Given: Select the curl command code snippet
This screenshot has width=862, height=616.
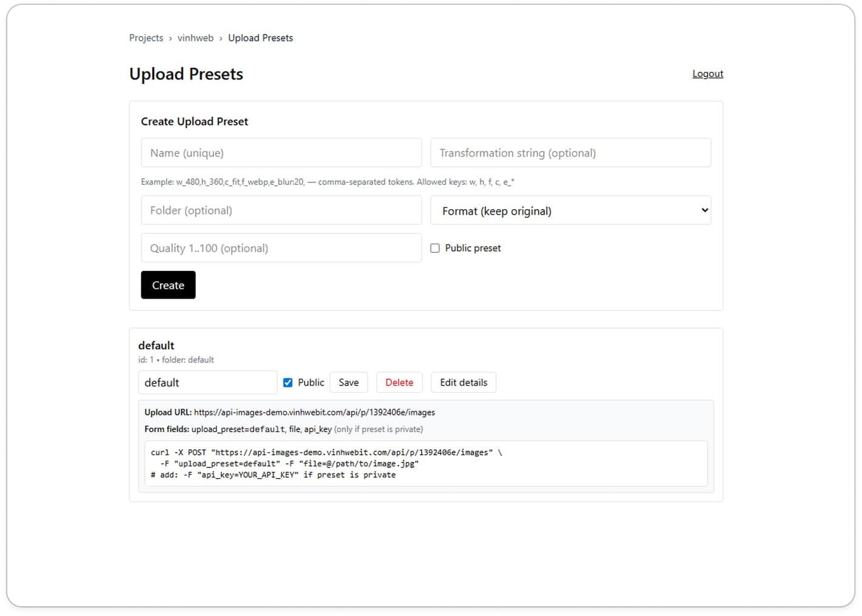Looking at the screenshot, I should [328, 463].
